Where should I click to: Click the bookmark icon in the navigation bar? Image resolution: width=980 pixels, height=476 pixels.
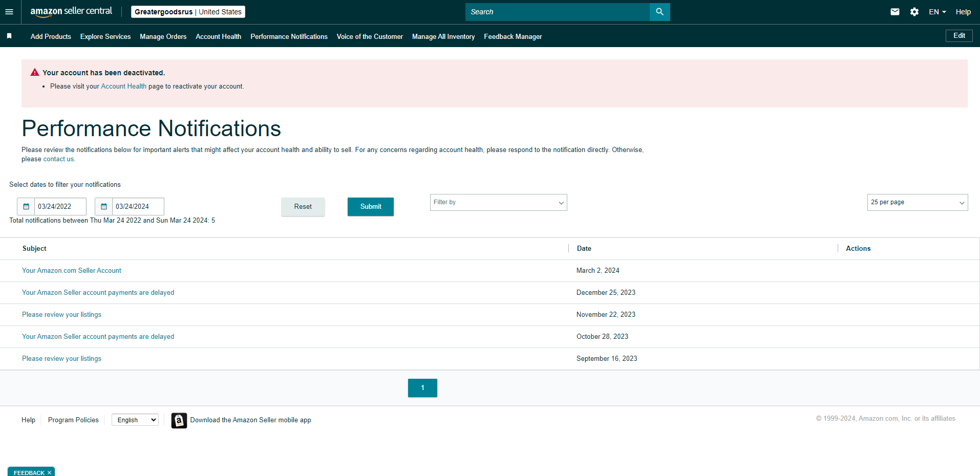tap(9, 36)
